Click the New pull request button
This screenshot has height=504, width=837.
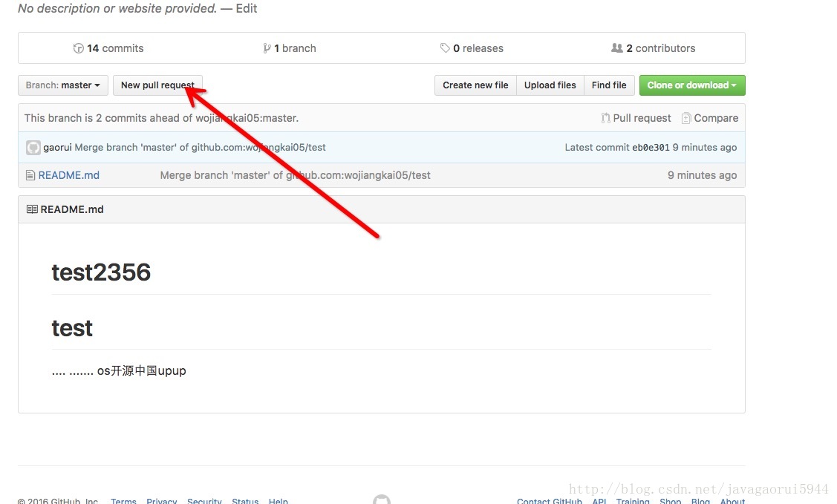click(x=157, y=85)
